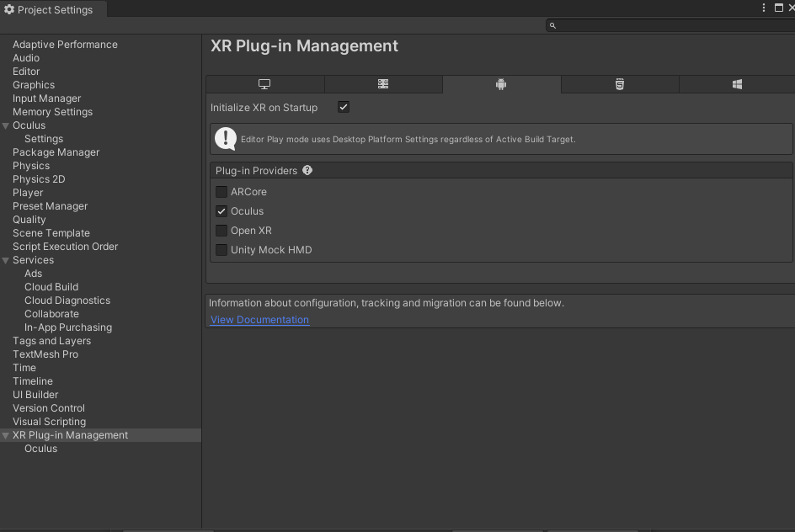Open In-App Purchasing service
The width and height of the screenshot is (795, 532).
tap(68, 327)
